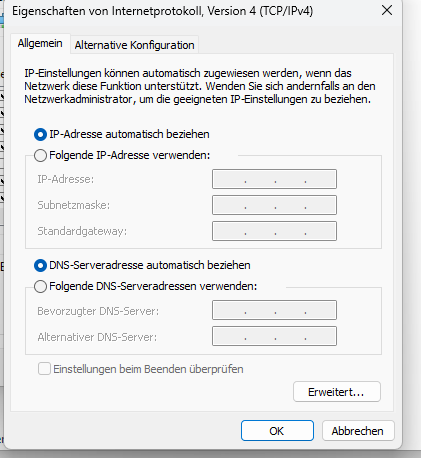This screenshot has width=421, height=458.
Task: Choose Folgende IP-Adresse verwenden option
Action: 40,155
